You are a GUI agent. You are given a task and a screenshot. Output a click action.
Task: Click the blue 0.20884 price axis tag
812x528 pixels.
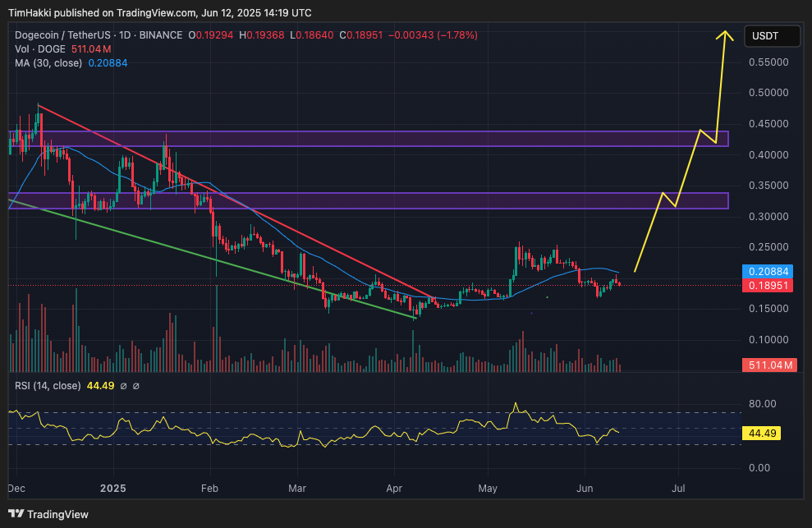(x=768, y=272)
